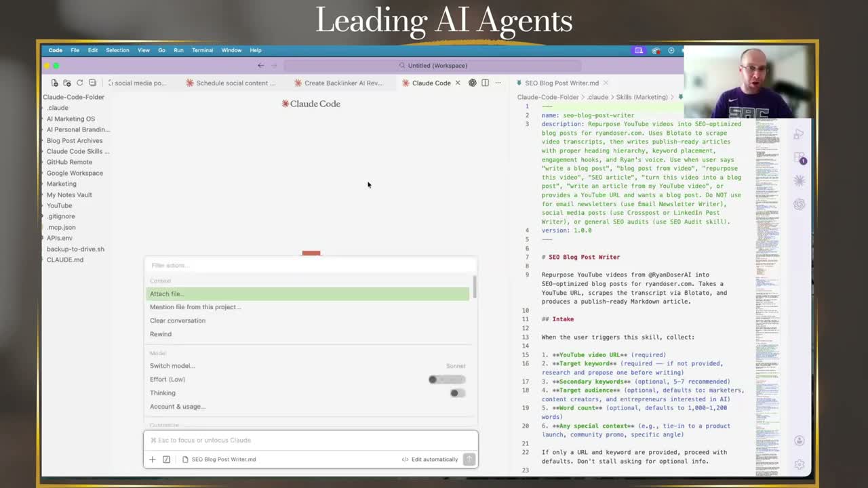Open the Window menu

(x=231, y=50)
